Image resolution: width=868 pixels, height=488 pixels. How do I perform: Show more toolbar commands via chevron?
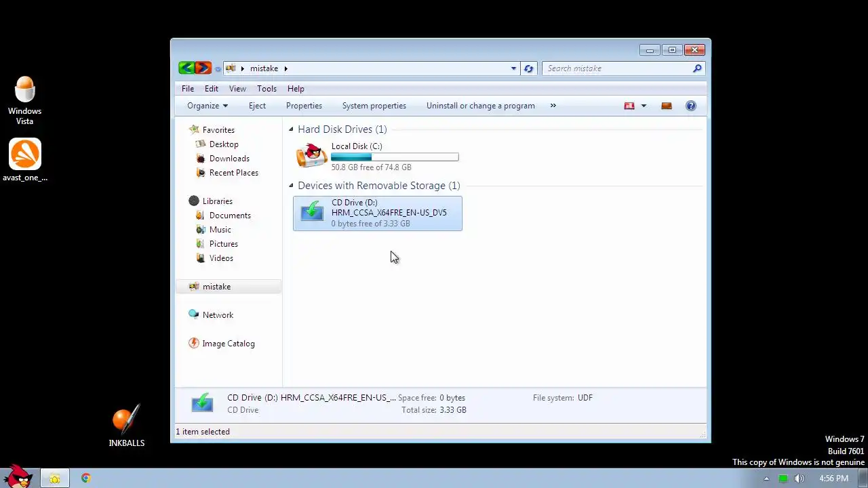point(553,106)
